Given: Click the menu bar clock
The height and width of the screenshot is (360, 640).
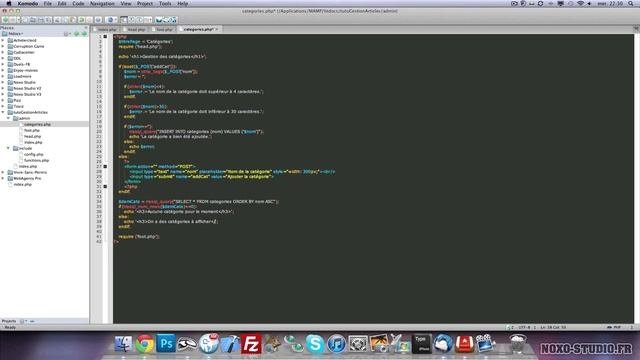Looking at the screenshot, I should click(x=611, y=3).
